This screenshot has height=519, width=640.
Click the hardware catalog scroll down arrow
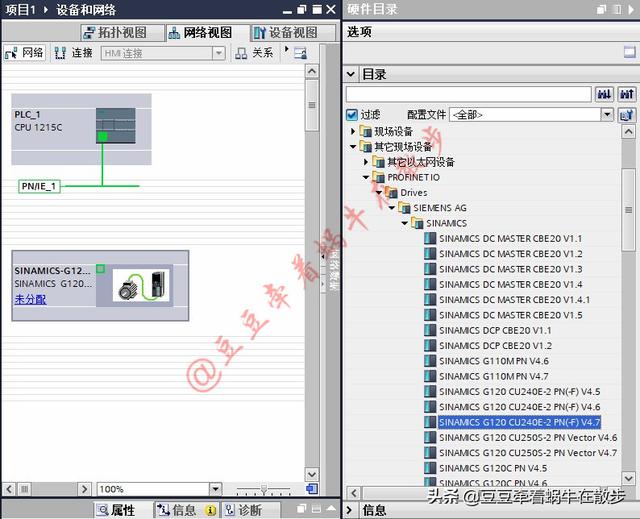628,477
